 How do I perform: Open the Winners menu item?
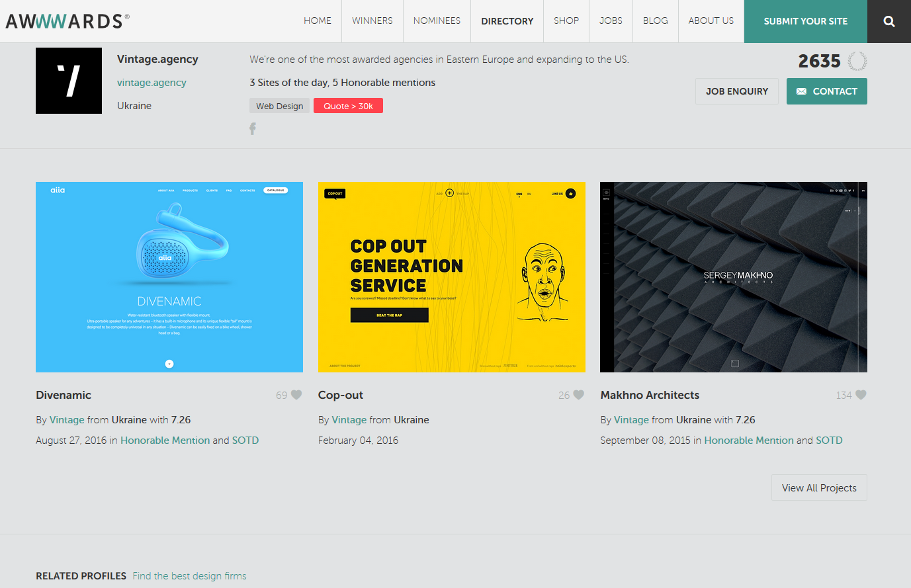(372, 21)
